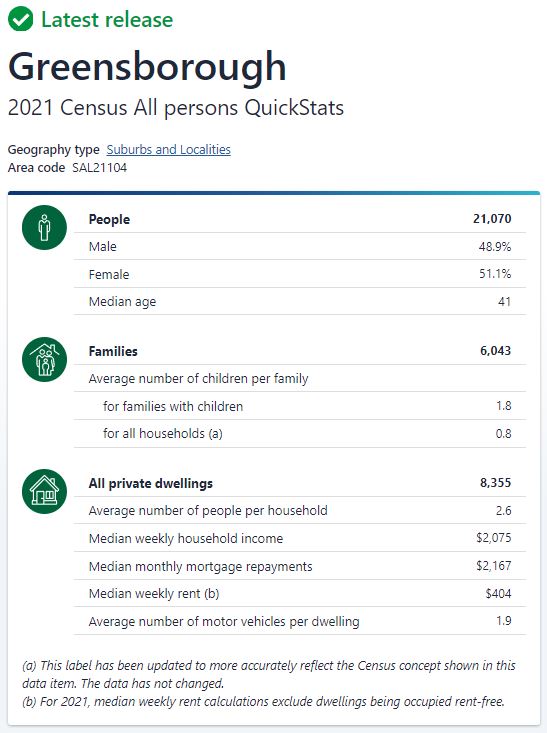This screenshot has height=733, width=547.
Task: Click the Families total 6,043
Action: 496,351
